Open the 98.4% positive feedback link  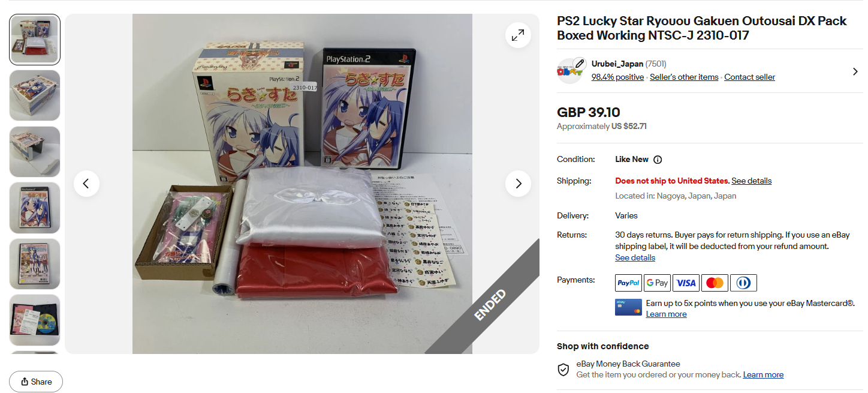617,77
